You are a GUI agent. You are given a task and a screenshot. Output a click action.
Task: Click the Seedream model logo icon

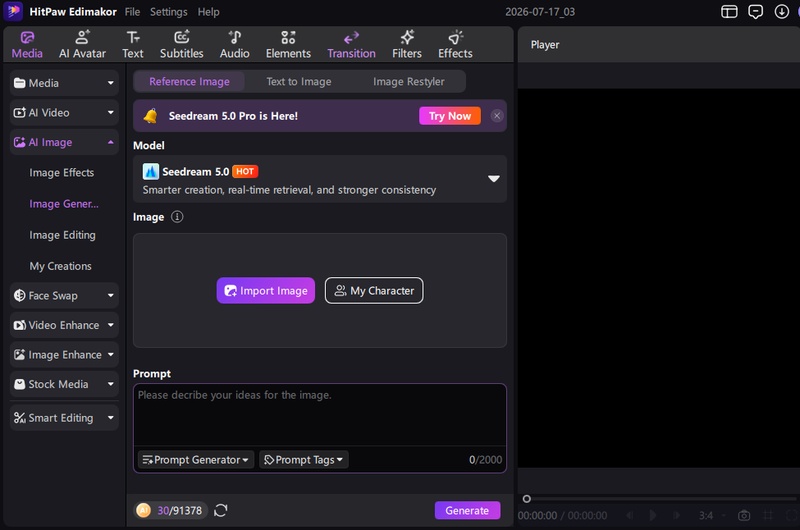151,171
